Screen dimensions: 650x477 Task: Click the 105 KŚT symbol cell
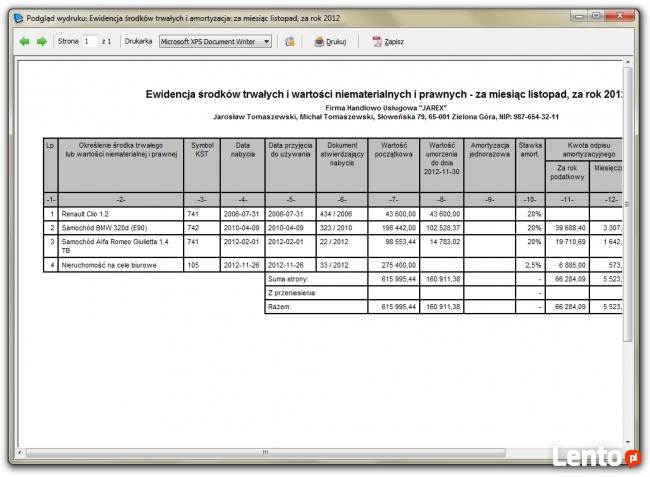pos(202,265)
